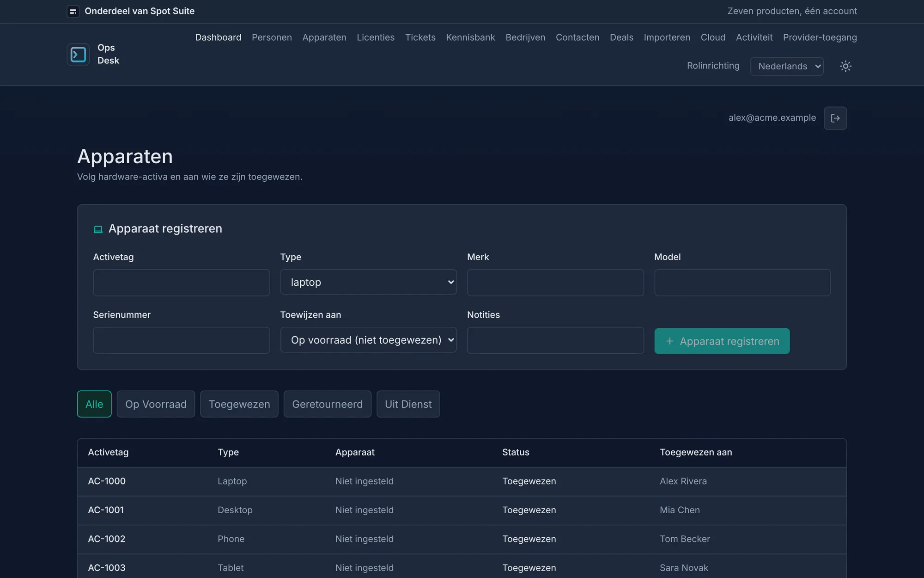Focus the Serienummer input field

[182, 340]
